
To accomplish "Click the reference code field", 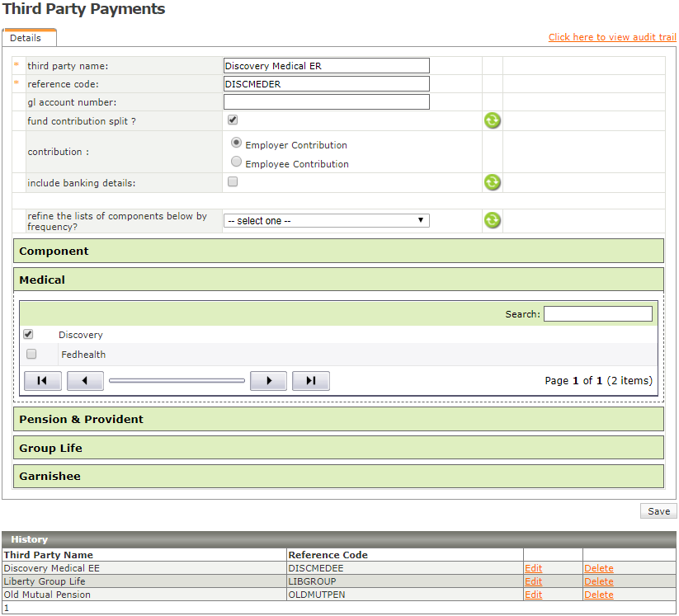I will coord(327,84).
